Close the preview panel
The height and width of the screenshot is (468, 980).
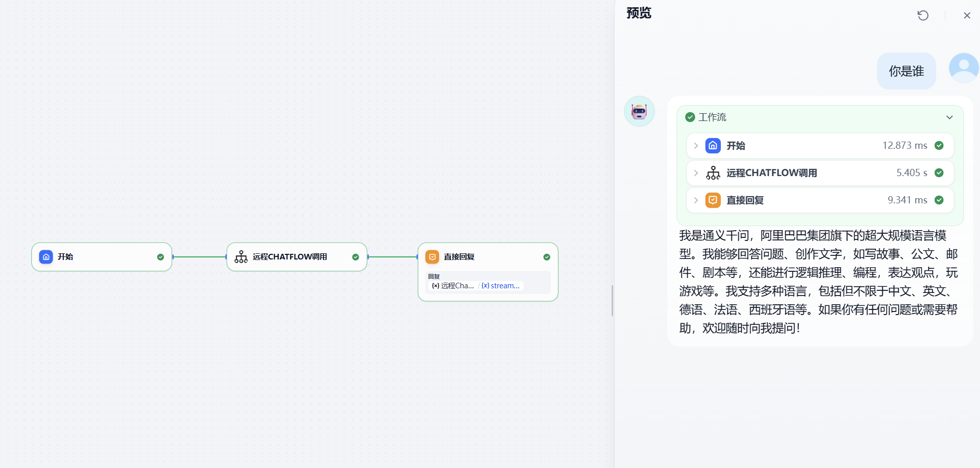coord(967,15)
